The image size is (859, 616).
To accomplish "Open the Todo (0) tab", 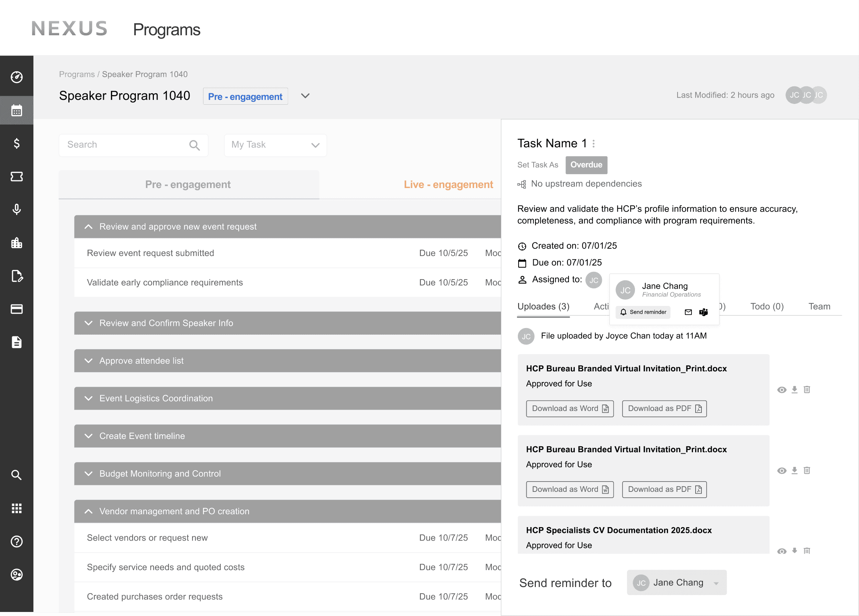I will 766,306.
